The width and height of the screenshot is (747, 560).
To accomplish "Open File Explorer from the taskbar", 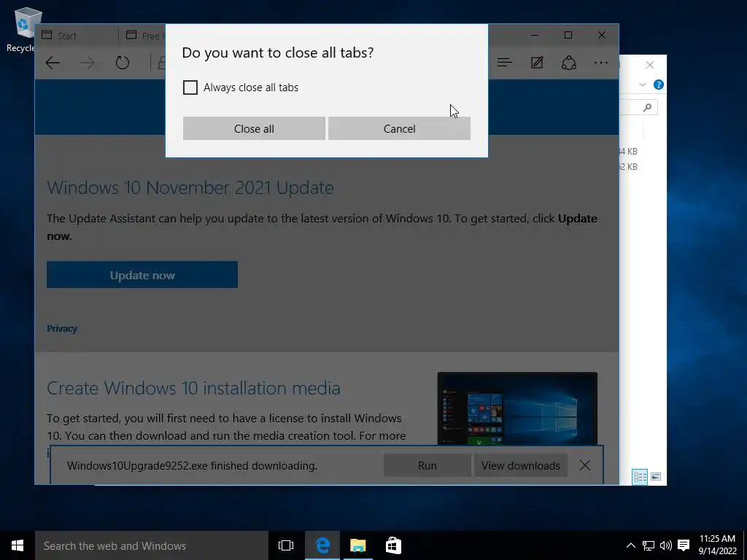I will tap(357, 545).
